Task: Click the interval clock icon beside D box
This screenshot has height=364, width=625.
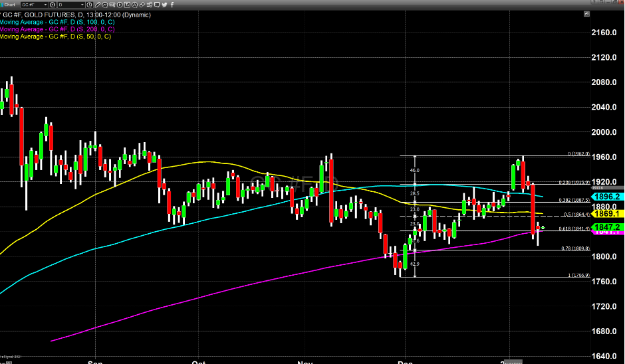Action: pos(89,5)
